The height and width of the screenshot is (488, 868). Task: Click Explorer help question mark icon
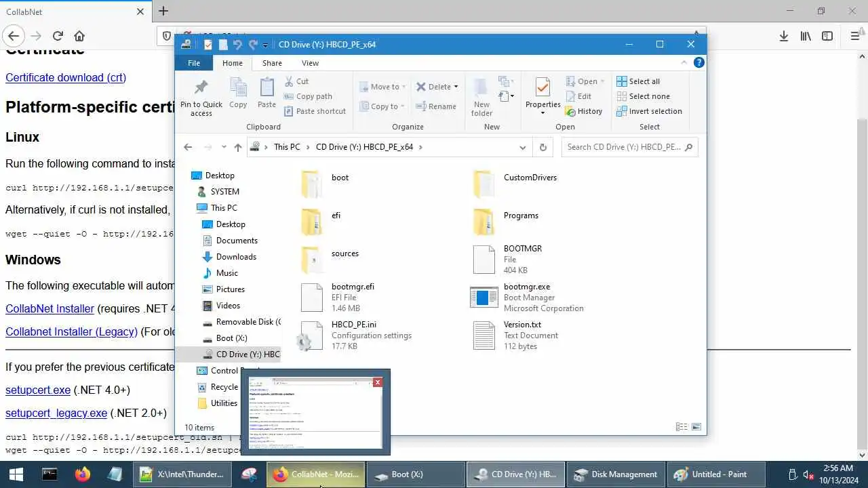click(699, 62)
